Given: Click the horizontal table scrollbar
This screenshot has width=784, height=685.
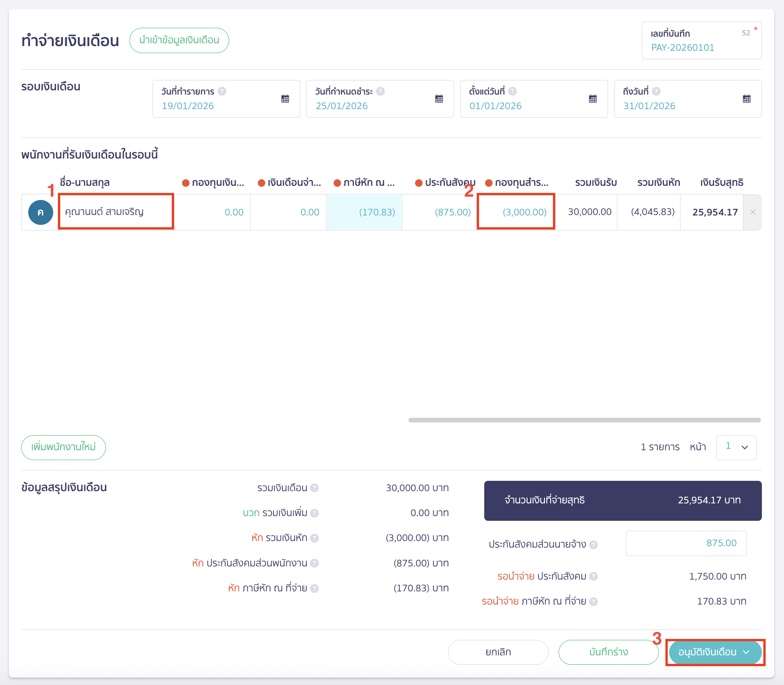Looking at the screenshot, I should (x=584, y=420).
